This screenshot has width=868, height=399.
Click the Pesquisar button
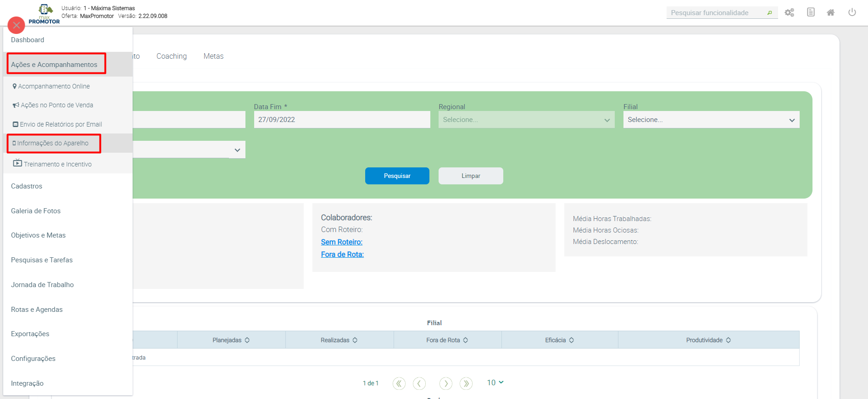397,176
